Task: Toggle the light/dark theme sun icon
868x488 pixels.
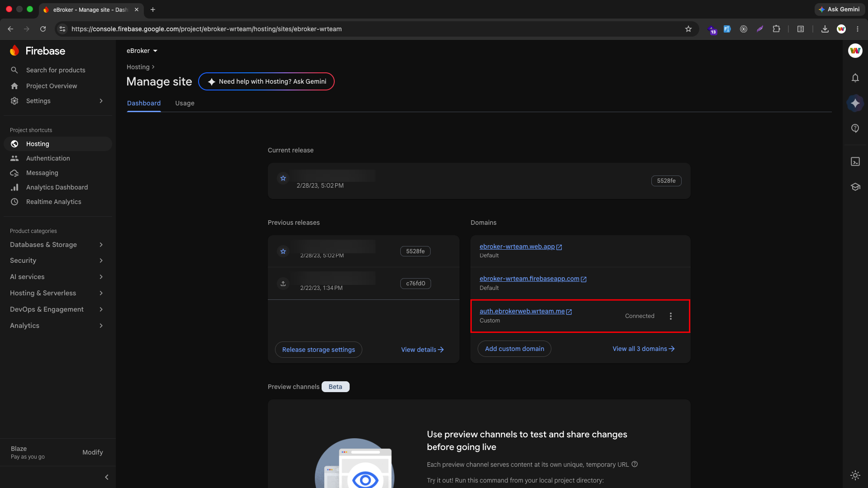Action: click(855, 475)
